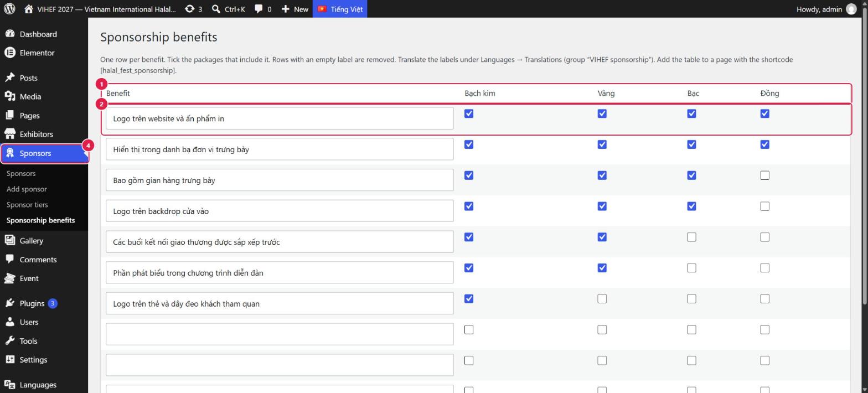
Task: Click the home site icon in the admin bar
Action: point(29,9)
